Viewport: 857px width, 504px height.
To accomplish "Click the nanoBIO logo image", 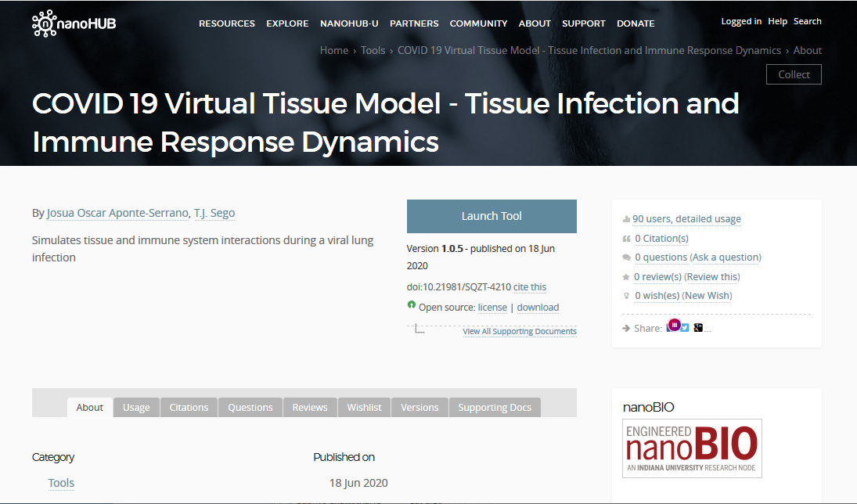I will tap(692, 448).
